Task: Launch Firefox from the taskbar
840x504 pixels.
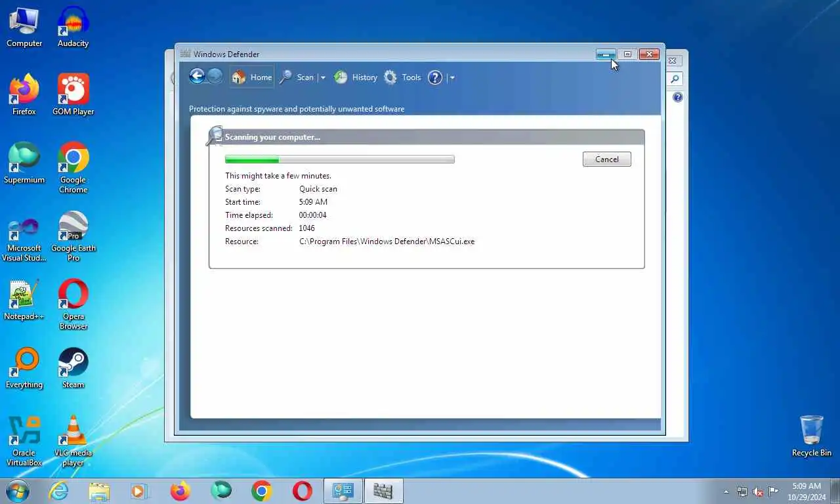Action: 180,491
